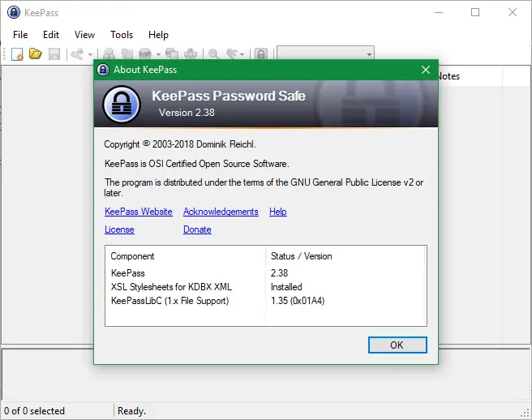Open the View menu
The height and width of the screenshot is (420, 532).
point(84,35)
